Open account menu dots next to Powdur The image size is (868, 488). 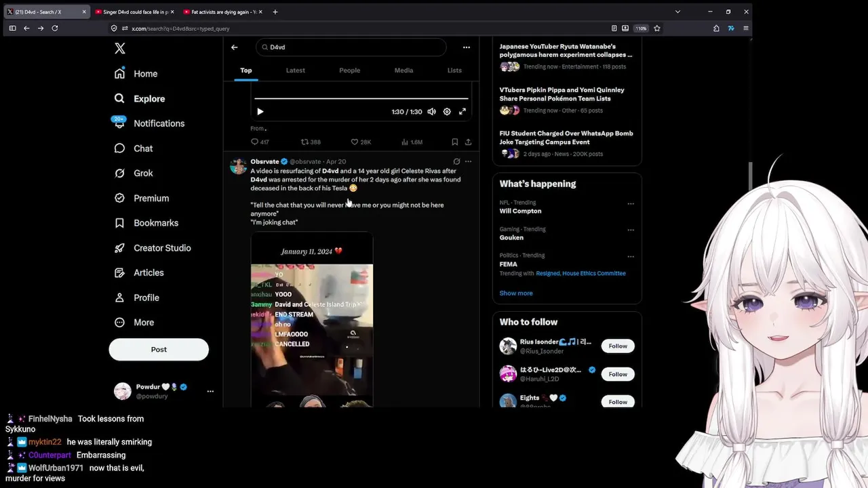point(210,391)
